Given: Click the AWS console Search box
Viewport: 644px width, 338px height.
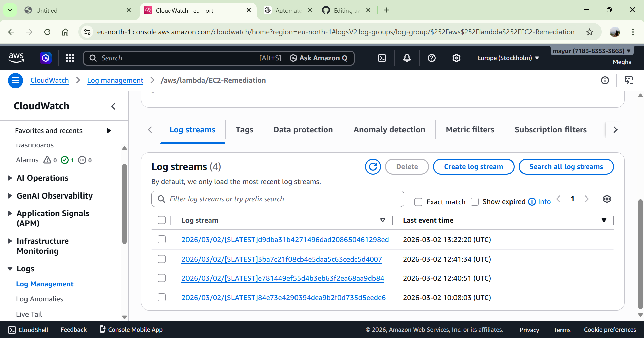Looking at the screenshot, I should coord(181,58).
